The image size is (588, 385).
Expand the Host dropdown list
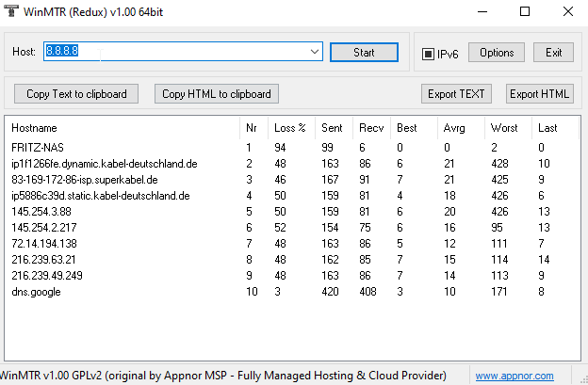tap(314, 52)
